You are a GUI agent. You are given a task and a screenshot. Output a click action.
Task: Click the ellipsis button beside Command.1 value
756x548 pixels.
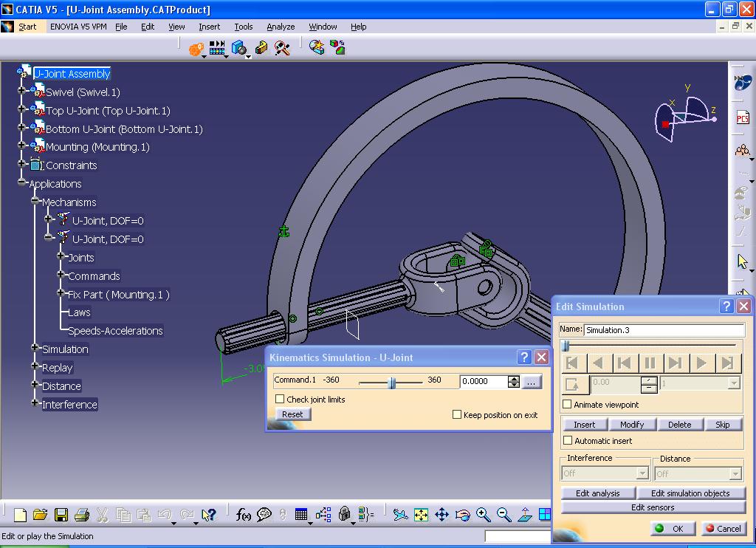pyautogui.click(x=531, y=382)
